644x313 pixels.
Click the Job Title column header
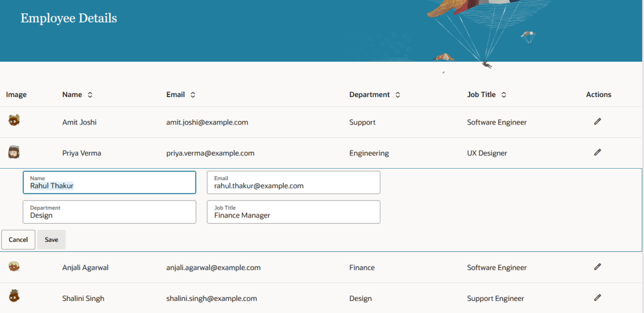481,95
